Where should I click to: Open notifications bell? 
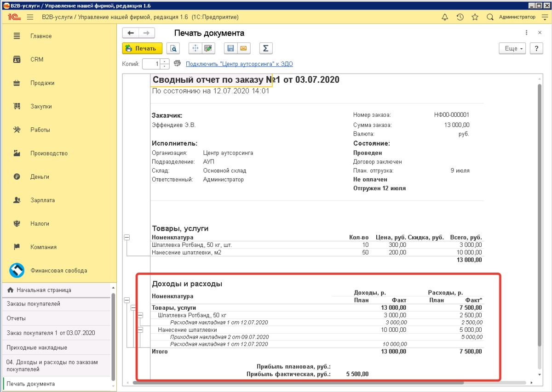[445, 17]
